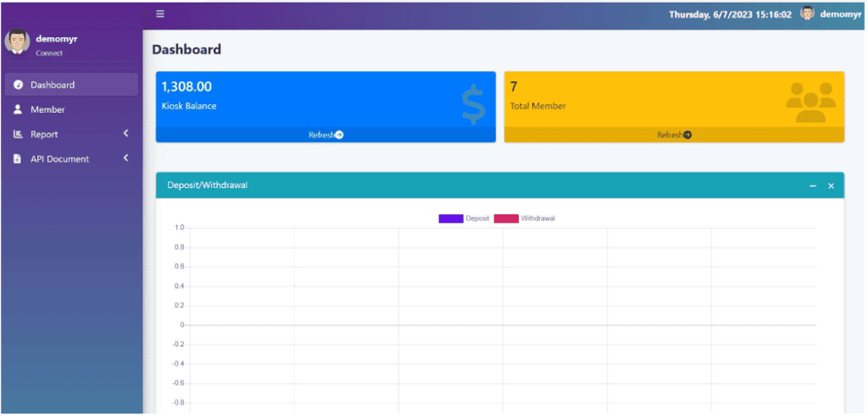
Task: Collapse the Deposit/Withdrawal panel with minus button
Action: point(813,186)
